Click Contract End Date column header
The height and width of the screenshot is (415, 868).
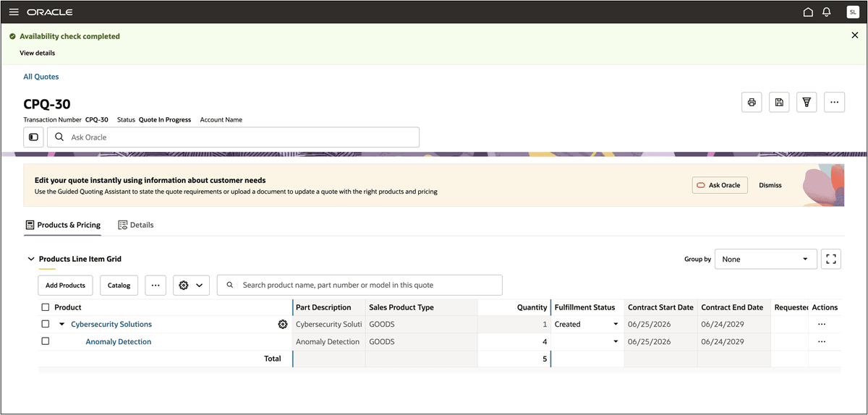[732, 307]
